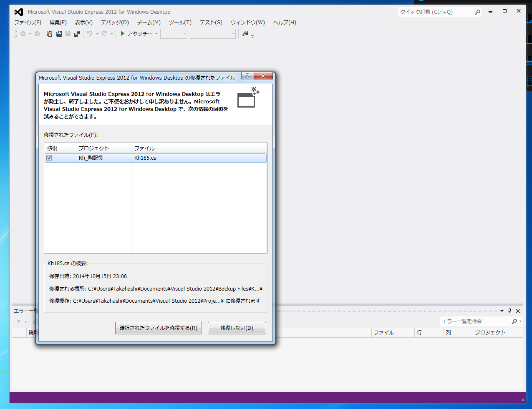532x409 pixels.
Task: Open the Redo history dropdown arrow
Action: coord(111,34)
